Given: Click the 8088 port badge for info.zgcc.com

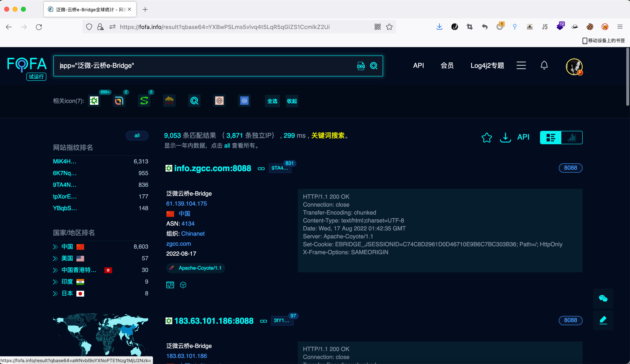Looking at the screenshot, I should pyautogui.click(x=571, y=168).
